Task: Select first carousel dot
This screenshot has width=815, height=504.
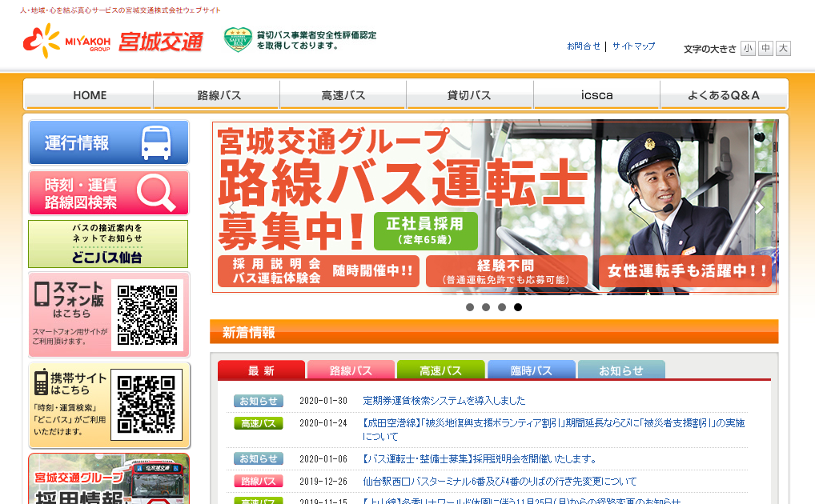Action: [x=470, y=307]
